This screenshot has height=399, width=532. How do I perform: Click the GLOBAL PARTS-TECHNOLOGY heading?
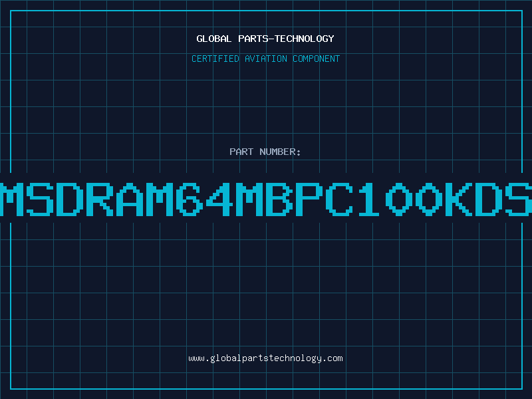coord(265,39)
